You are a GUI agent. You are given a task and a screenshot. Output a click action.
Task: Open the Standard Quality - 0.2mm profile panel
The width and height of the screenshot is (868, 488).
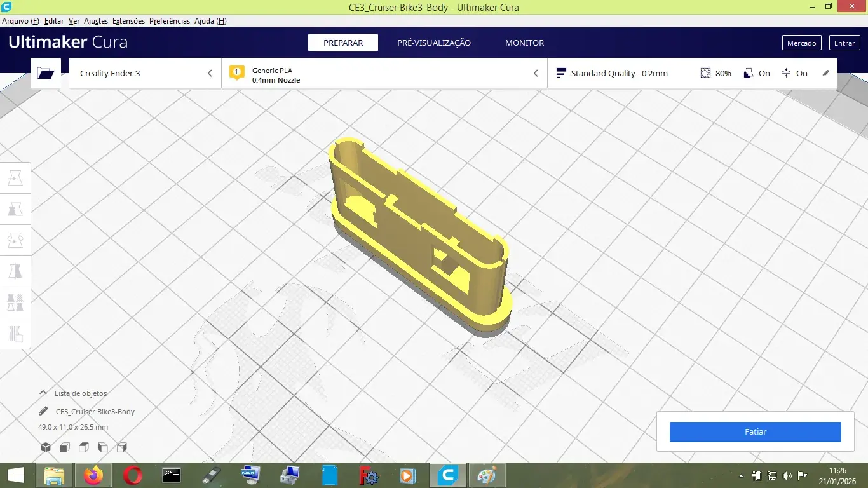click(692, 73)
